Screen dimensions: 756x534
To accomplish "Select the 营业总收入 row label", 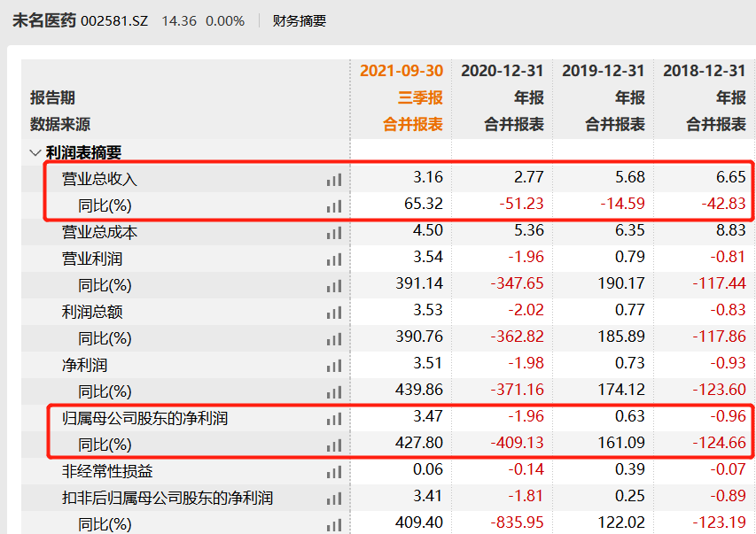I will coord(99,179).
